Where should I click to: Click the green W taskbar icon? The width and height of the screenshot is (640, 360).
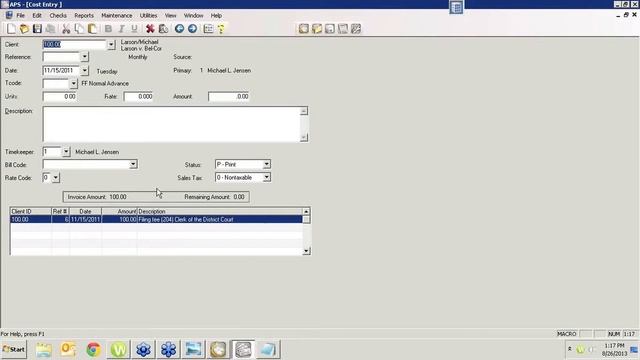click(118, 349)
